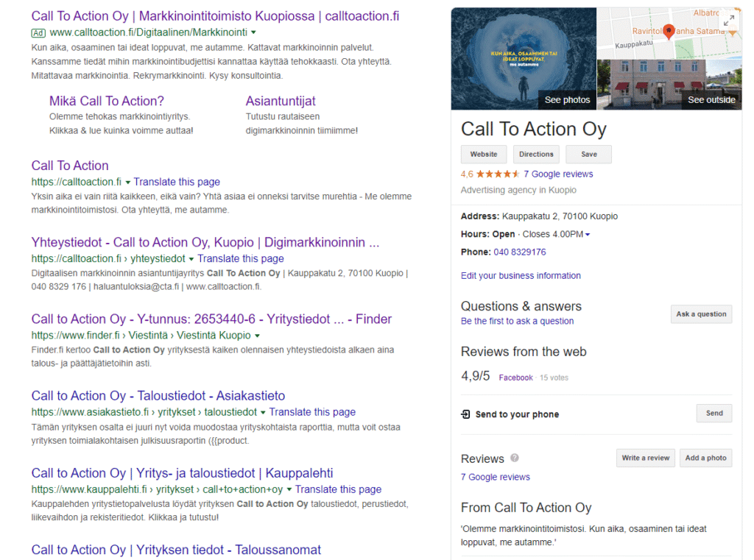The width and height of the screenshot is (754, 560).
Task: Click the Directions button
Action: [x=536, y=155]
